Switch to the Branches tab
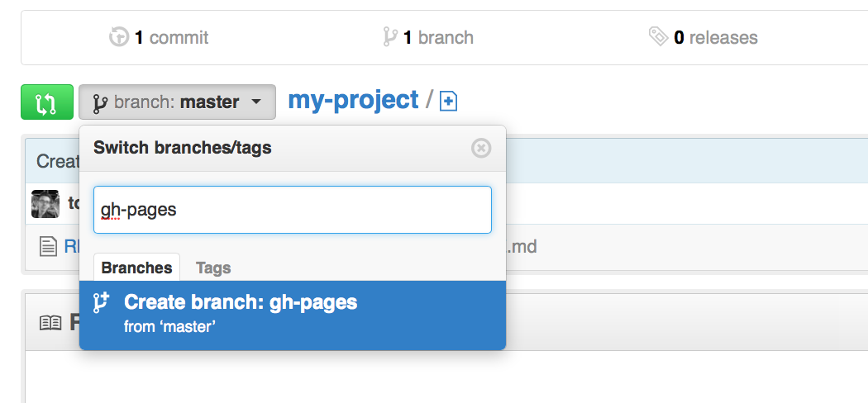Screen dimensions: 868x403 [136, 268]
